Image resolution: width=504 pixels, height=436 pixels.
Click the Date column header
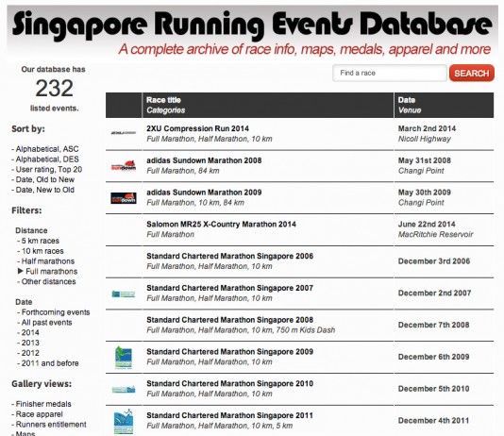coord(407,100)
